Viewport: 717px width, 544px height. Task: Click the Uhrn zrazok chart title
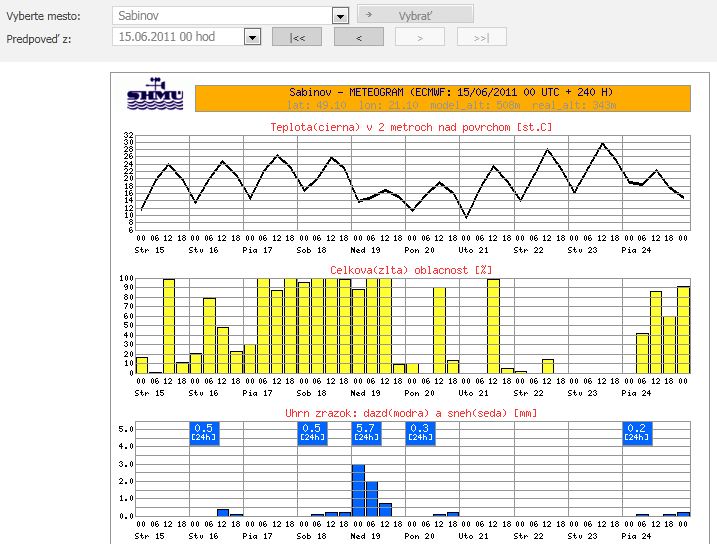(x=411, y=413)
